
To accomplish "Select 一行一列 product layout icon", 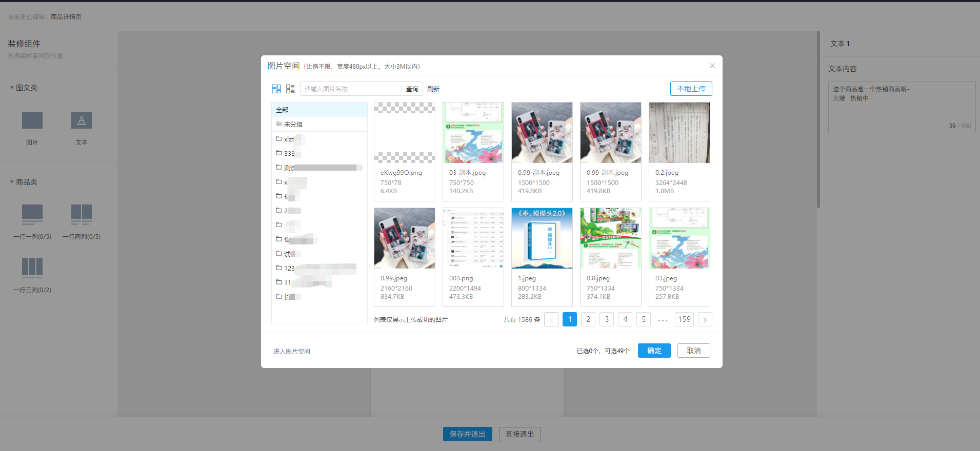I will pyautogui.click(x=32, y=215).
